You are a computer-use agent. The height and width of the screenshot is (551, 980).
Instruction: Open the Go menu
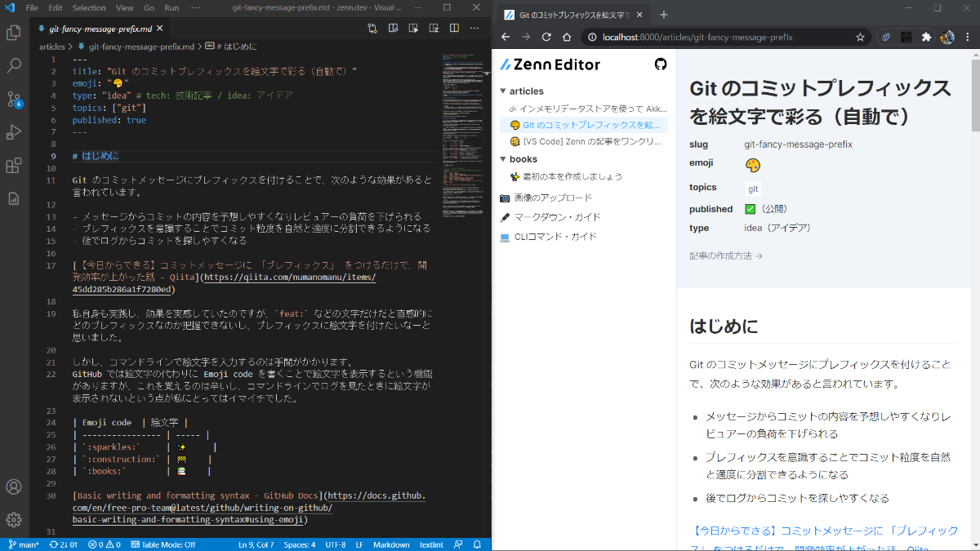tap(149, 7)
